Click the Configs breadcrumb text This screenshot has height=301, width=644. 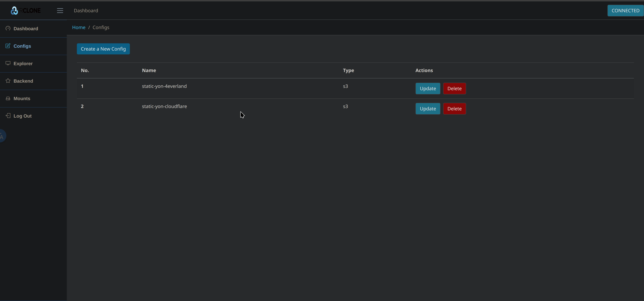point(101,27)
